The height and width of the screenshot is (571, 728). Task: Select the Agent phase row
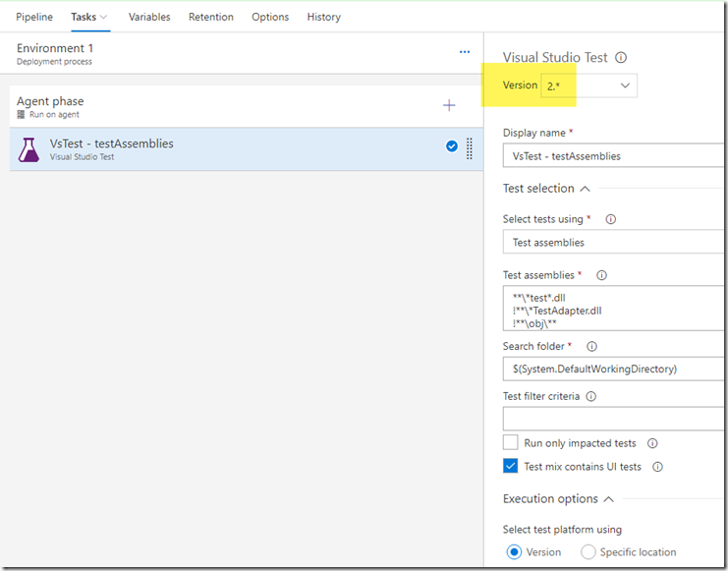click(x=246, y=107)
